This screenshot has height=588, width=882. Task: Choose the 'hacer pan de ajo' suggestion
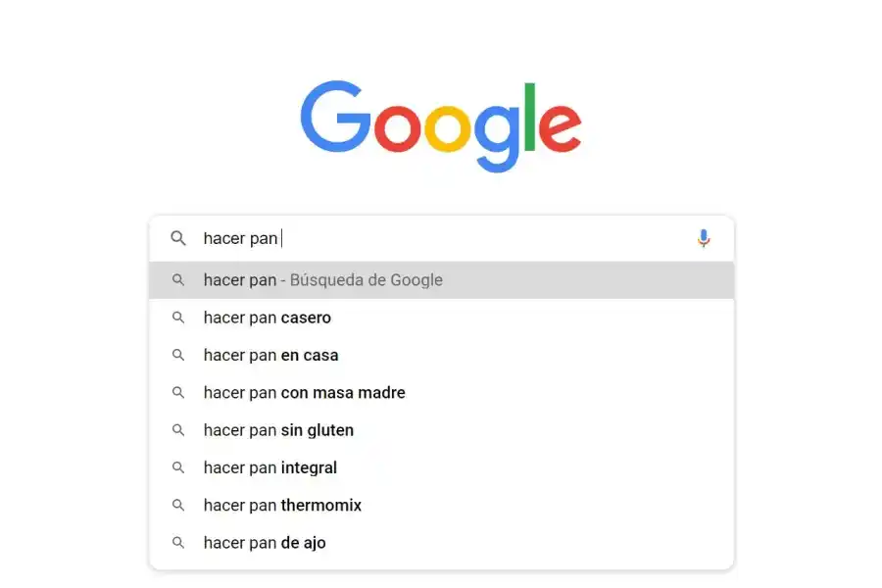(x=266, y=542)
